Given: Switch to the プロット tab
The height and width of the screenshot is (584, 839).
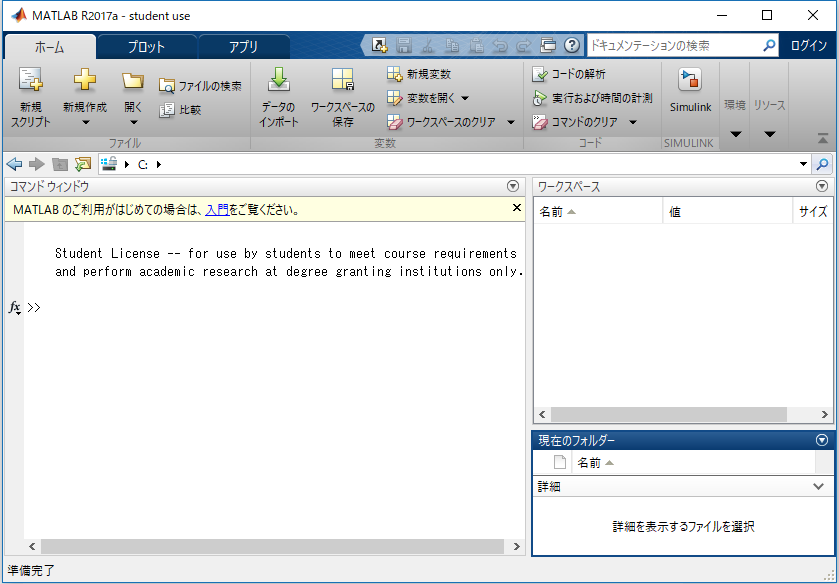Looking at the screenshot, I should 147,47.
